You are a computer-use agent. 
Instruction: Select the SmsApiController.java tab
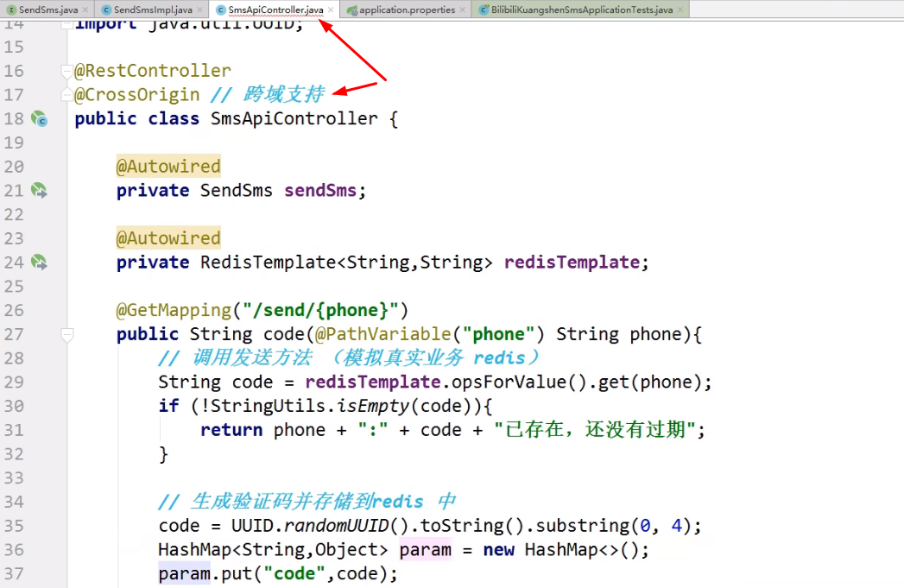coord(275,9)
